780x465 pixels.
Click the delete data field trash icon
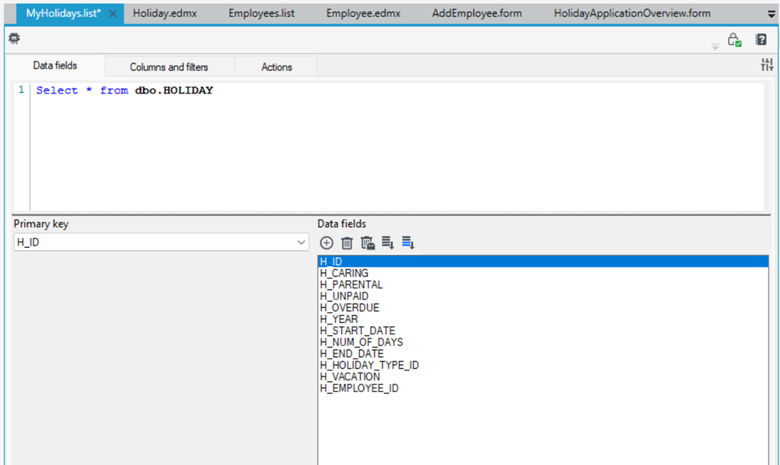[x=347, y=243]
